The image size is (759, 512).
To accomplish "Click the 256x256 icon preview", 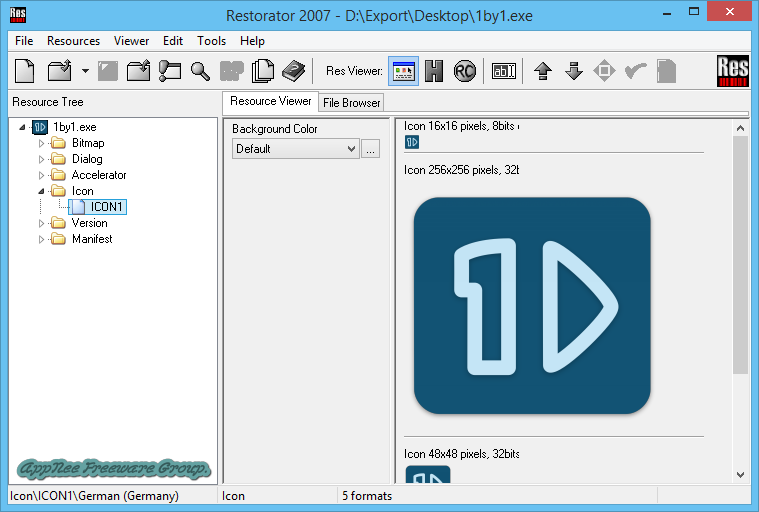I will 532,305.
